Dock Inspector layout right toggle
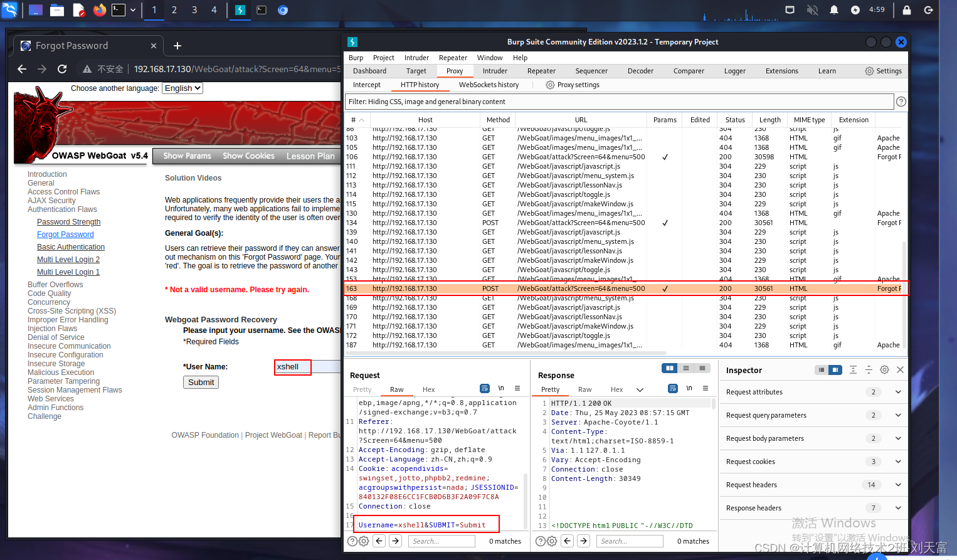 pos(835,370)
